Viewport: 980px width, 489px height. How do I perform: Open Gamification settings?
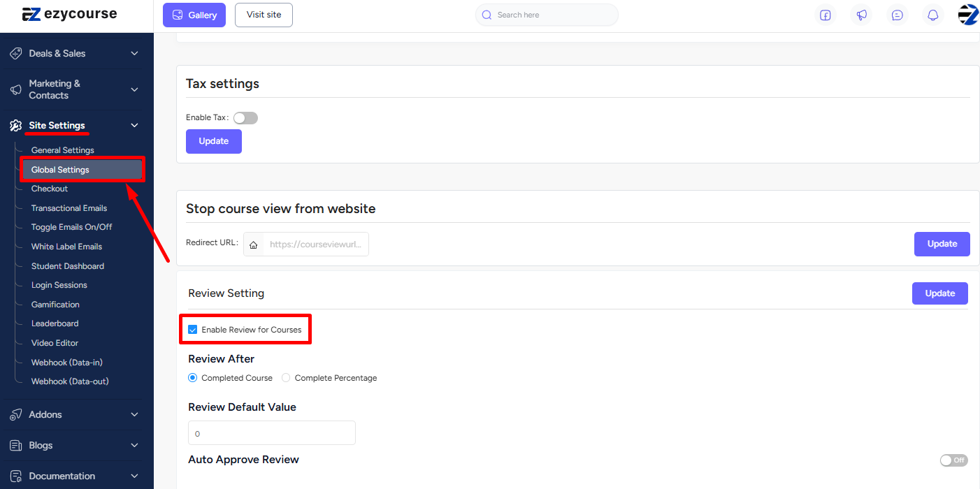55,305
